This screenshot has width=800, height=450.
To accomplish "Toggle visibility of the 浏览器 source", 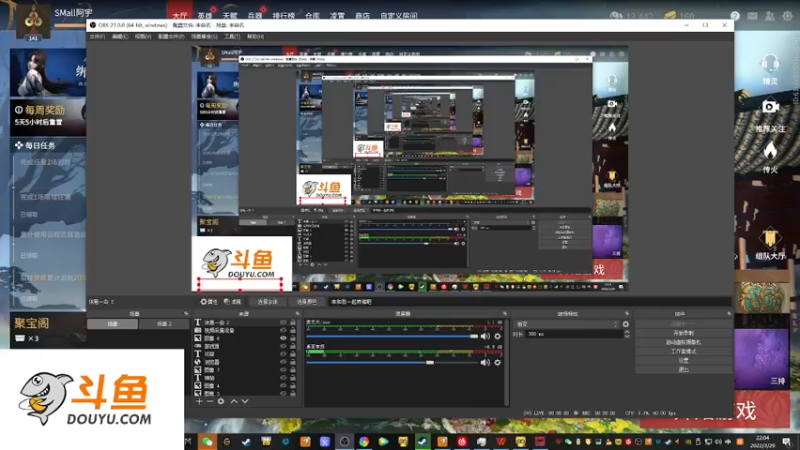I will pyautogui.click(x=283, y=362).
